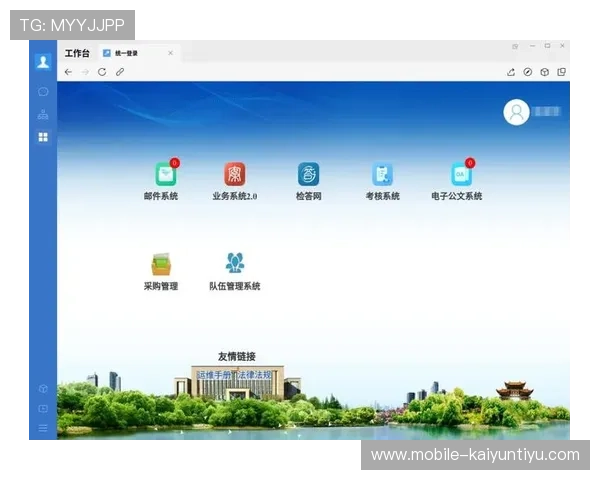Maximize the application window
Image resolution: width=600 pixels, height=480 pixels.
pyautogui.click(x=548, y=46)
